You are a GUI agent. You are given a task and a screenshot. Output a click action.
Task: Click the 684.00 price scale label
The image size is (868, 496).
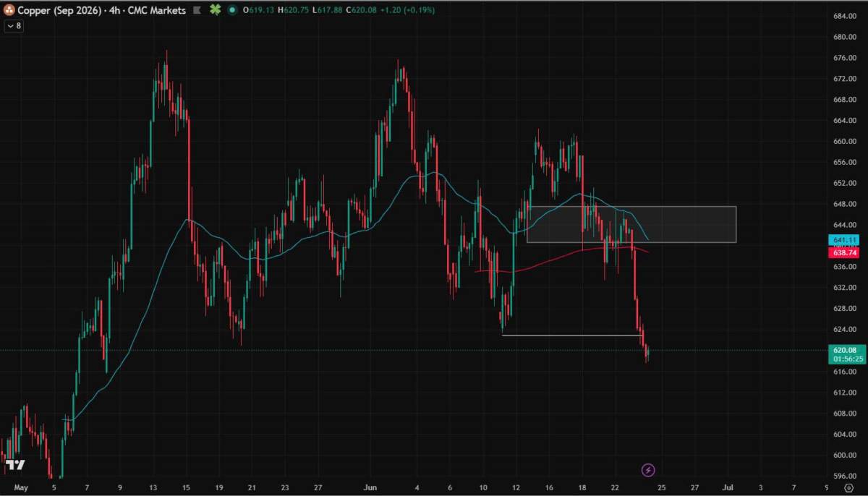(845, 16)
